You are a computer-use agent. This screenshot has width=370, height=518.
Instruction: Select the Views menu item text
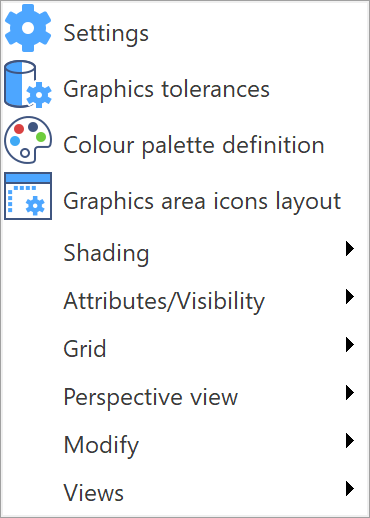pyautogui.click(x=93, y=493)
